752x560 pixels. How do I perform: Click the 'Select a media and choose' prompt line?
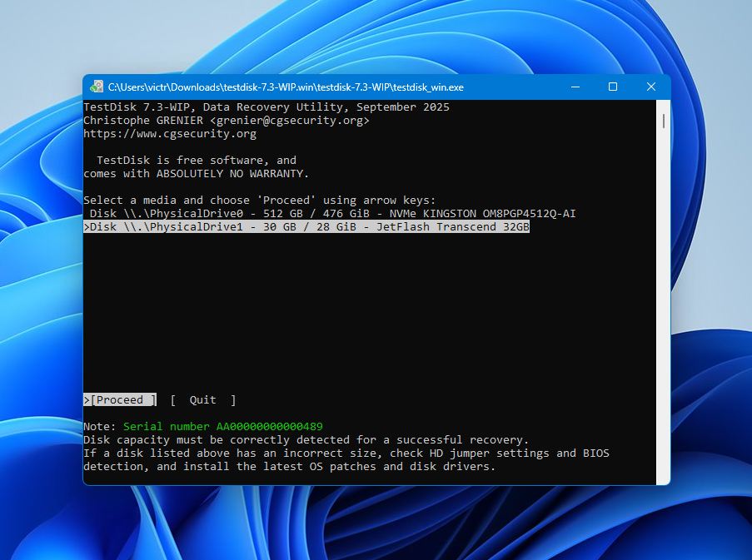pos(260,201)
